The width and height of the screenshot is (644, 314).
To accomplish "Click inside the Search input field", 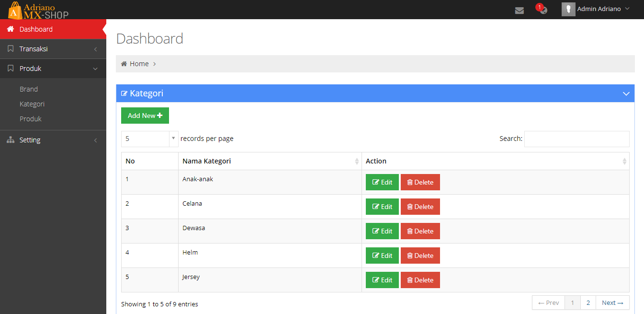I will [576, 139].
